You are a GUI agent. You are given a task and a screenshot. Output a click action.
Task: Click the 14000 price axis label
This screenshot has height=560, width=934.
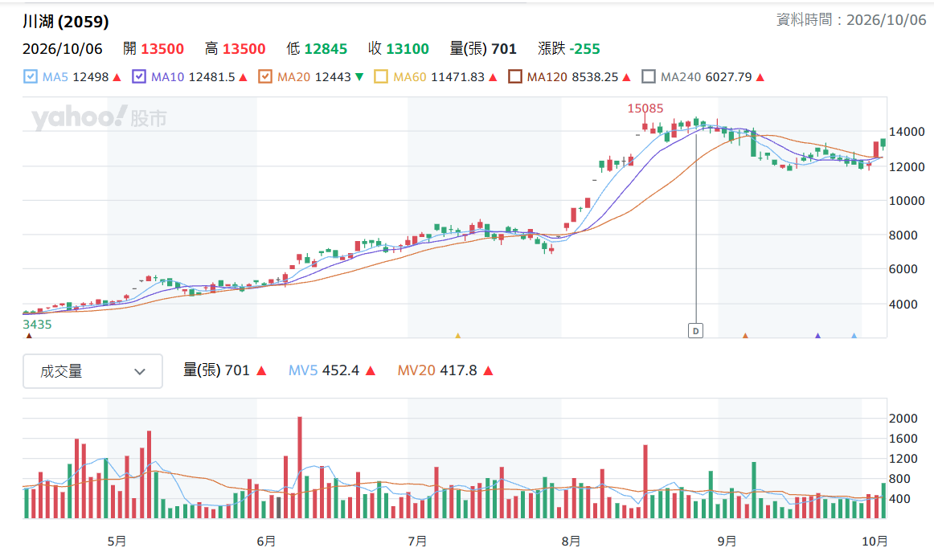coord(907,132)
